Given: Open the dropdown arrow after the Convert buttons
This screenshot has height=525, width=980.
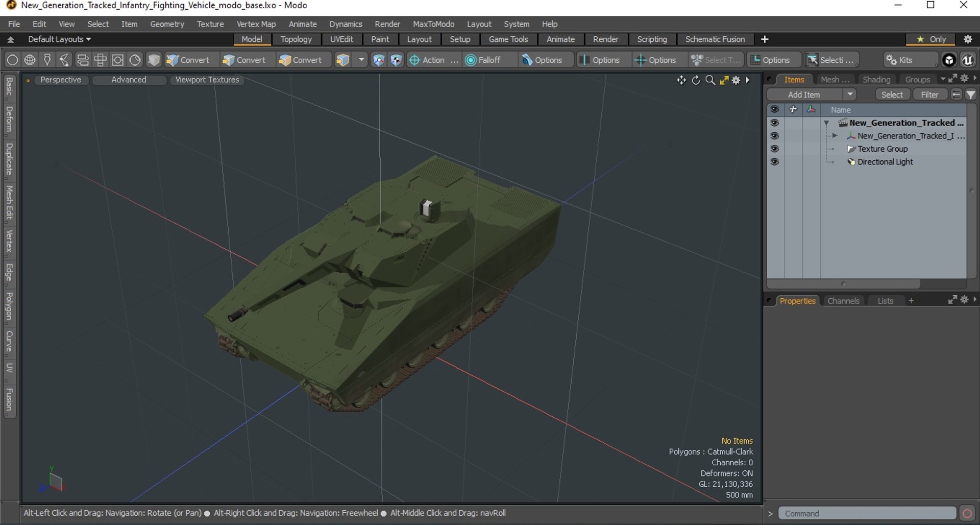Looking at the screenshot, I should (x=361, y=60).
